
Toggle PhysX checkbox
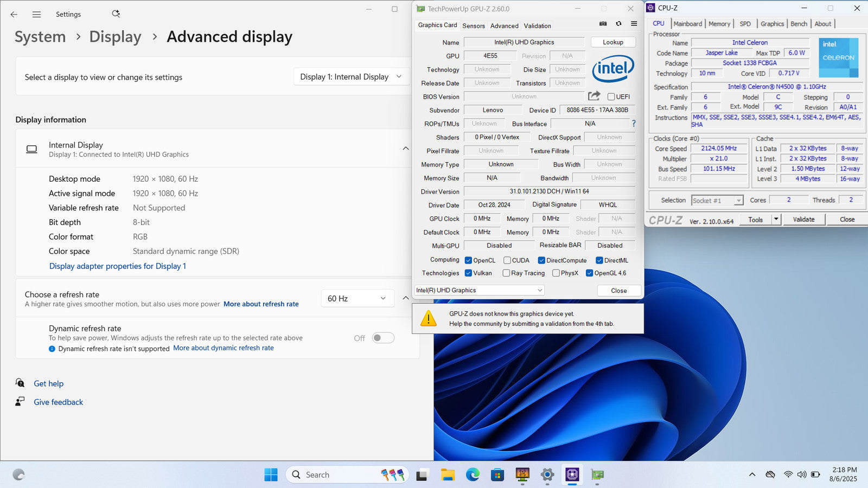(x=556, y=273)
